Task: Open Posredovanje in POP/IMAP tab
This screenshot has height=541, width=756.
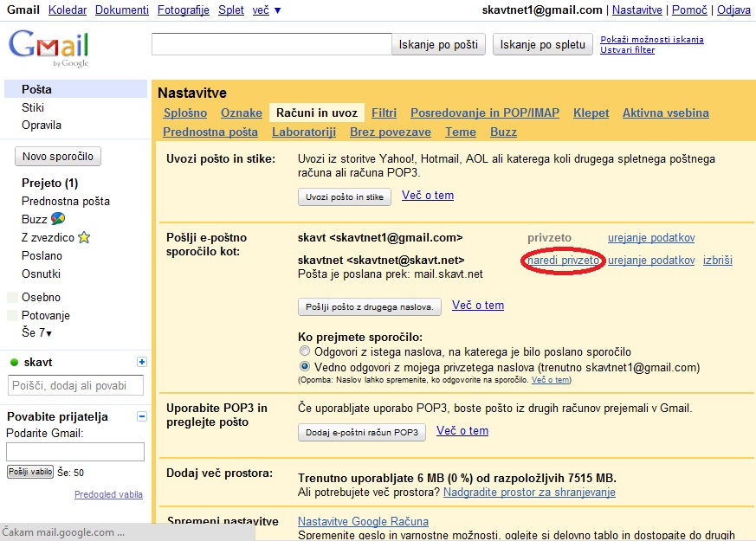Action: (x=485, y=113)
